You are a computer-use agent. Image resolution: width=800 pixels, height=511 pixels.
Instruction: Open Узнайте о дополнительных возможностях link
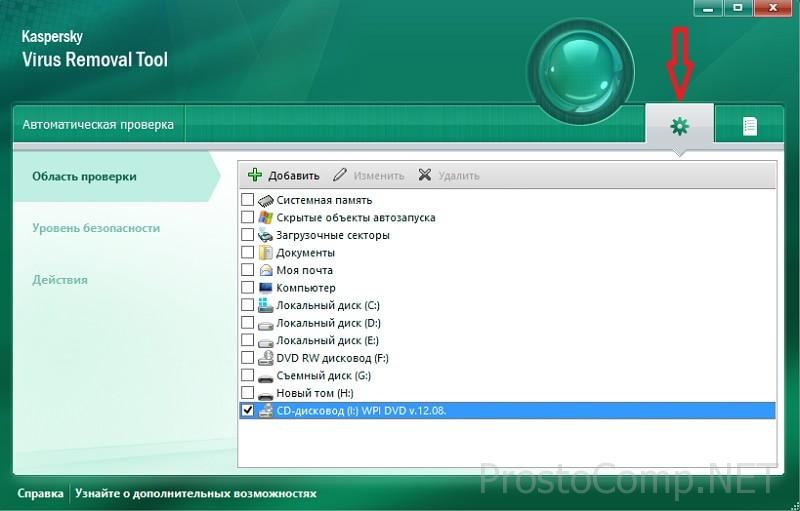pos(196,493)
